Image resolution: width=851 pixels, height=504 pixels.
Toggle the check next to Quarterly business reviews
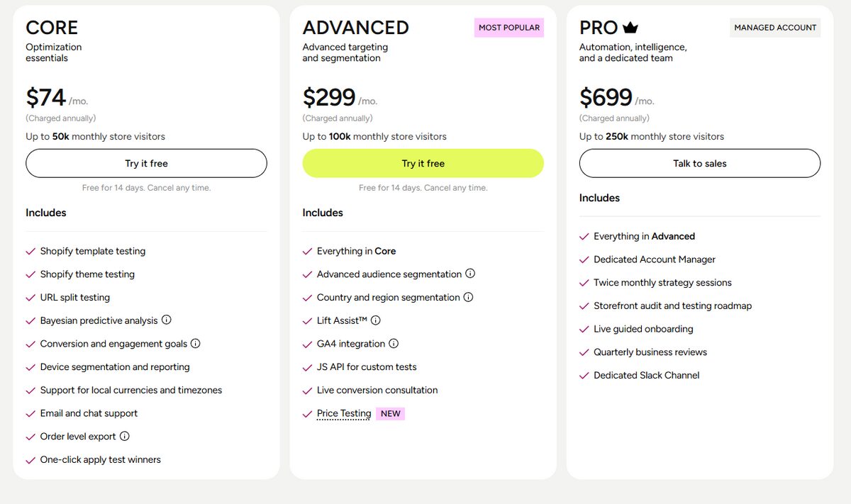[584, 352]
